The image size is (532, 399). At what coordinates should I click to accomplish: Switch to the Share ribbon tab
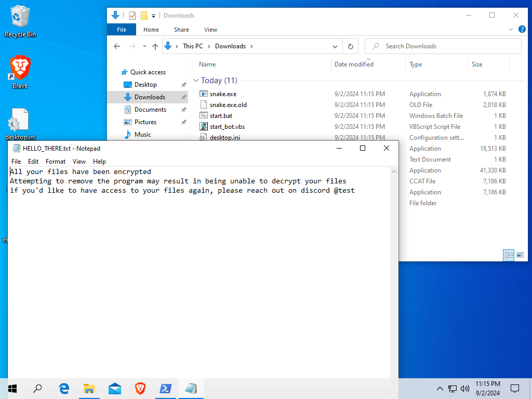coord(181,30)
